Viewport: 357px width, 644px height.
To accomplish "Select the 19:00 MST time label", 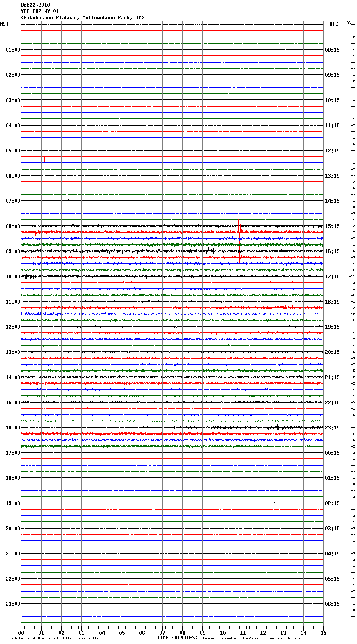I will (13, 503).
